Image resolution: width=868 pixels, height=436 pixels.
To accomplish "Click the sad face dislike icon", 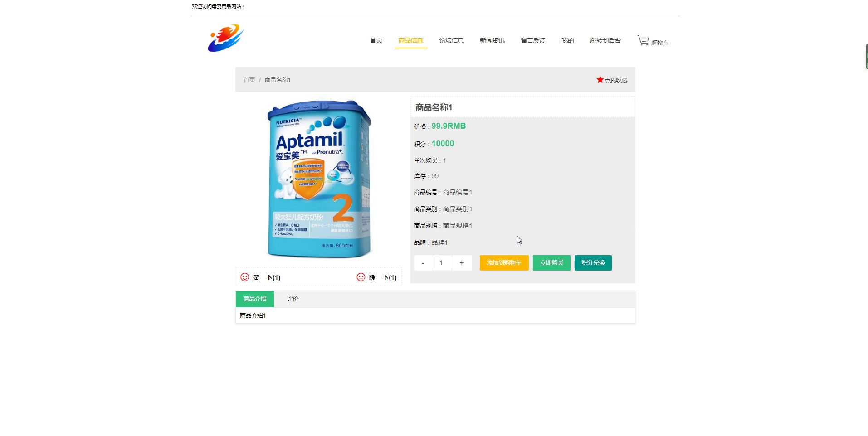I will coord(361,277).
